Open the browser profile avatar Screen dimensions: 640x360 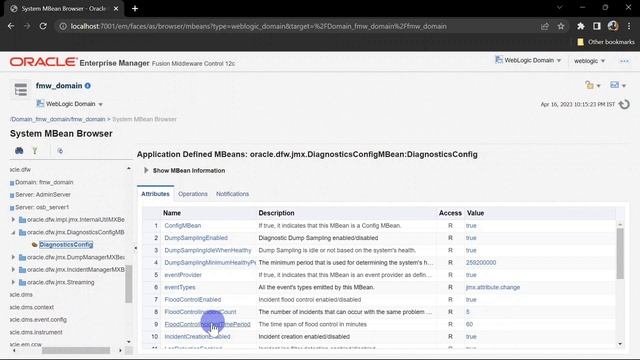tap(613, 26)
